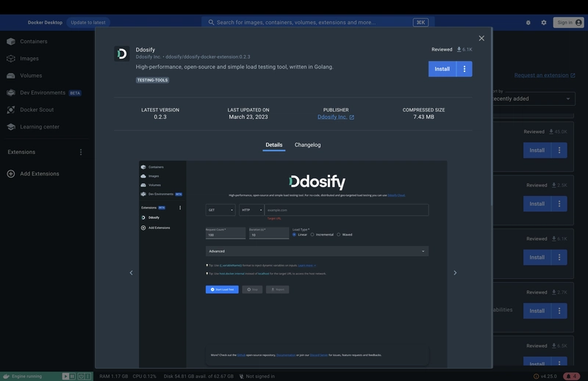This screenshot has width=588, height=381.
Task: Open the Extensions three-dot menu in sidebar
Action: click(81, 152)
